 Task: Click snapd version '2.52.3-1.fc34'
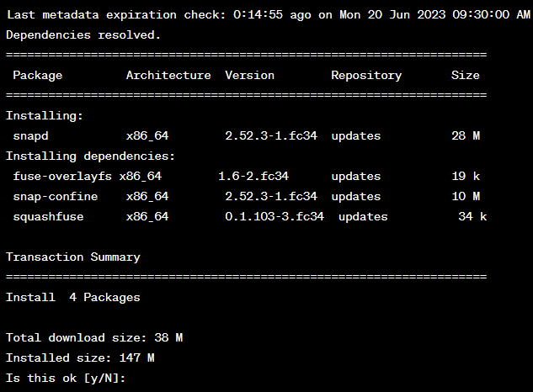[x=271, y=136]
